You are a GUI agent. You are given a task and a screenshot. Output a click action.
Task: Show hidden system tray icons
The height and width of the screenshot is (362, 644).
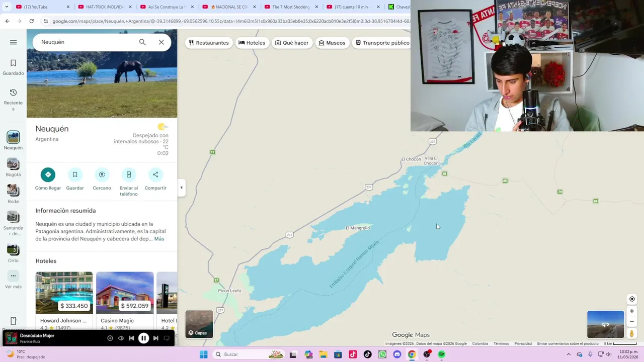pos(569,354)
